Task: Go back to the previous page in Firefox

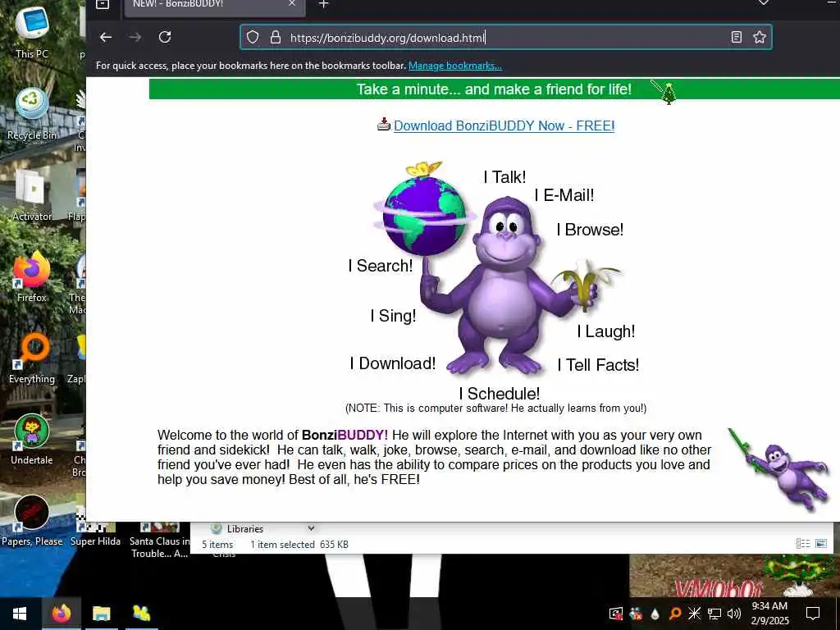Action: tap(106, 37)
